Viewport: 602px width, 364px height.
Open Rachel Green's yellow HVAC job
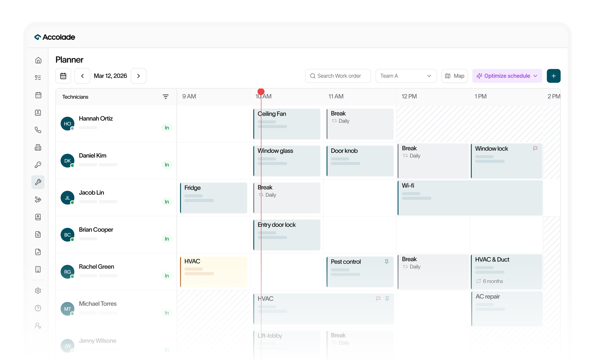[214, 272]
